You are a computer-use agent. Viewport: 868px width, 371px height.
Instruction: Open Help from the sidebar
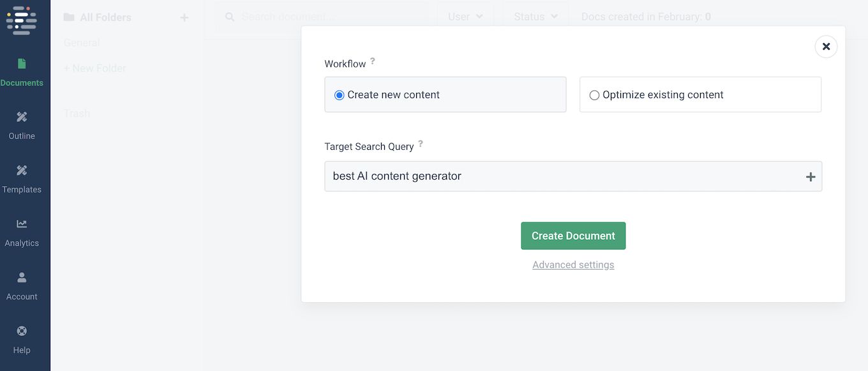click(22, 339)
